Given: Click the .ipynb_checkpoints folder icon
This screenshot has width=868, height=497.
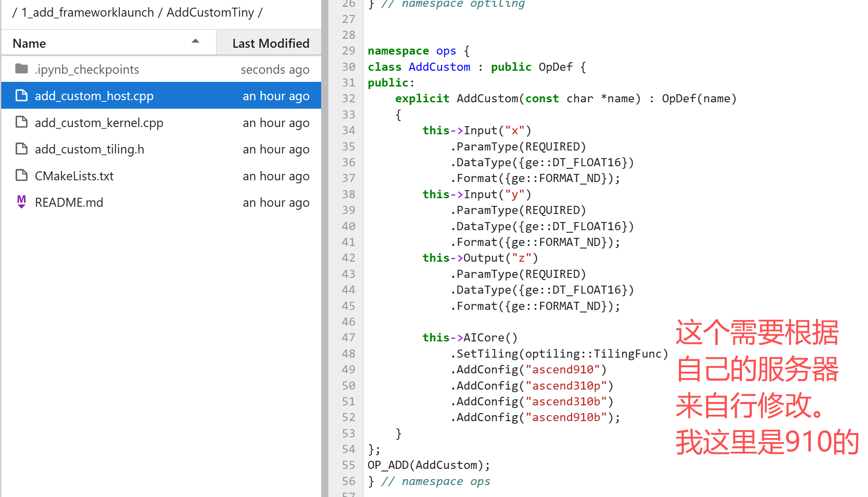Looking at the screenshot, I should [x=21, y=69].
